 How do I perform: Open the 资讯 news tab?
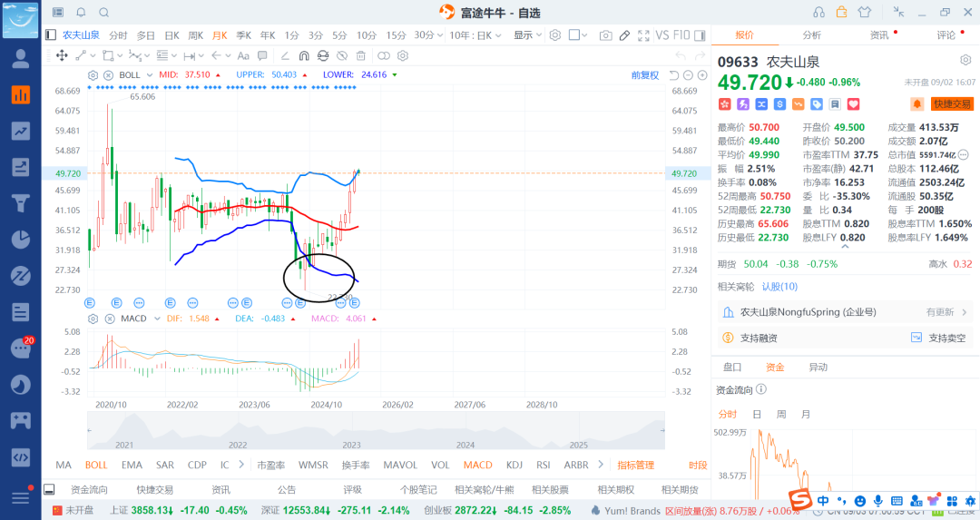879,35
